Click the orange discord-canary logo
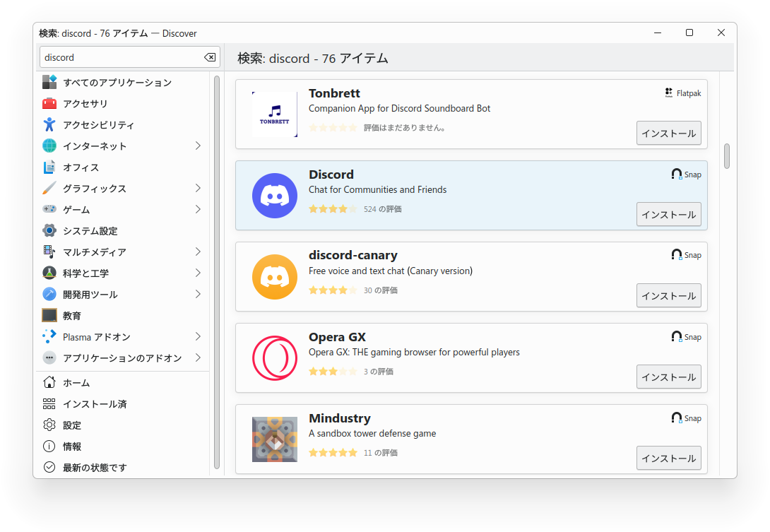This screenshot has width=770, height=532. pyautogui.click(x=275, y=277)
